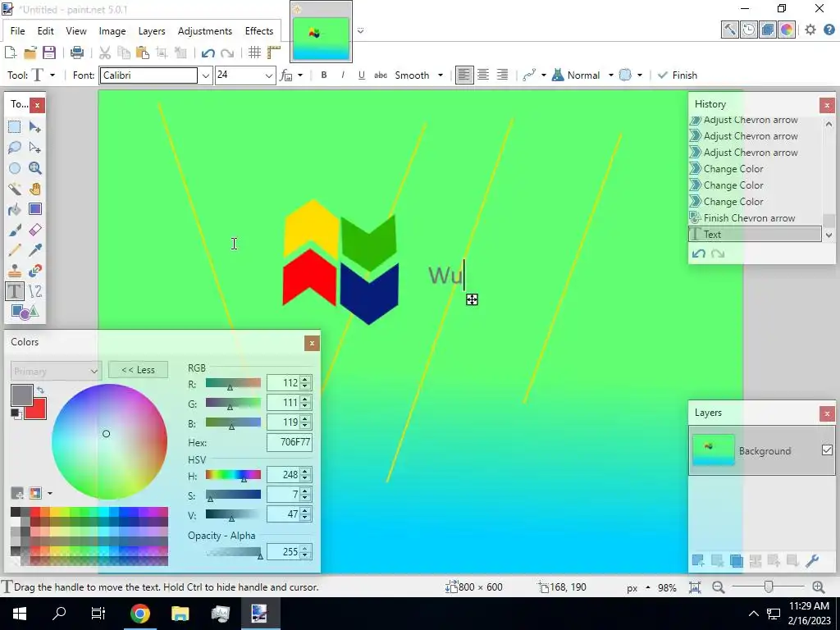Screen dimensions: 840x630
Task: Open the File menu
Action: 18,31
